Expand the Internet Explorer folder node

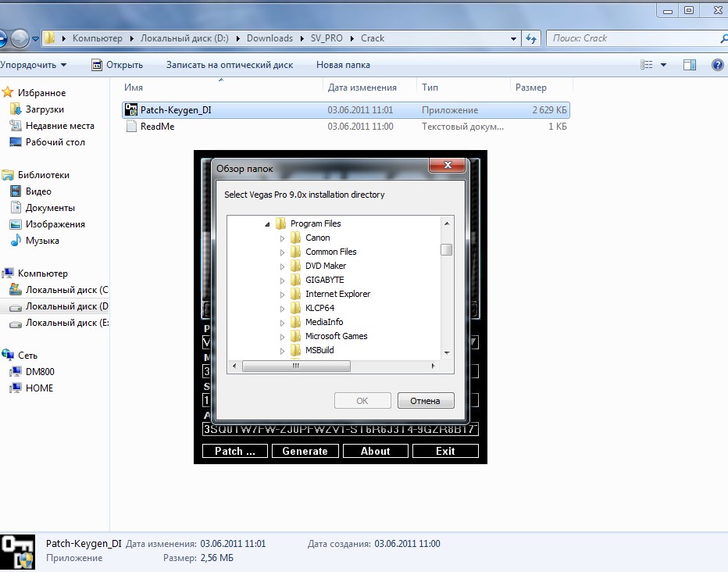pyautogui.click(x=282, y=295)
